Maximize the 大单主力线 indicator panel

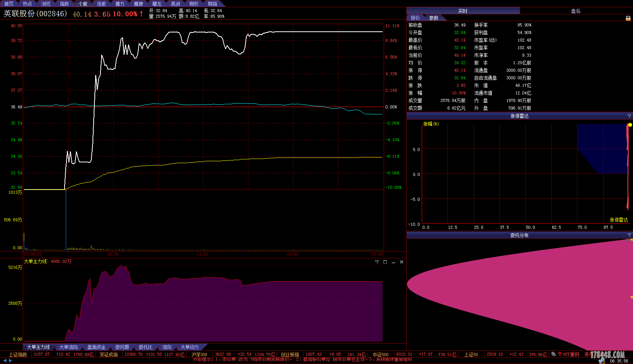(385, 262)
